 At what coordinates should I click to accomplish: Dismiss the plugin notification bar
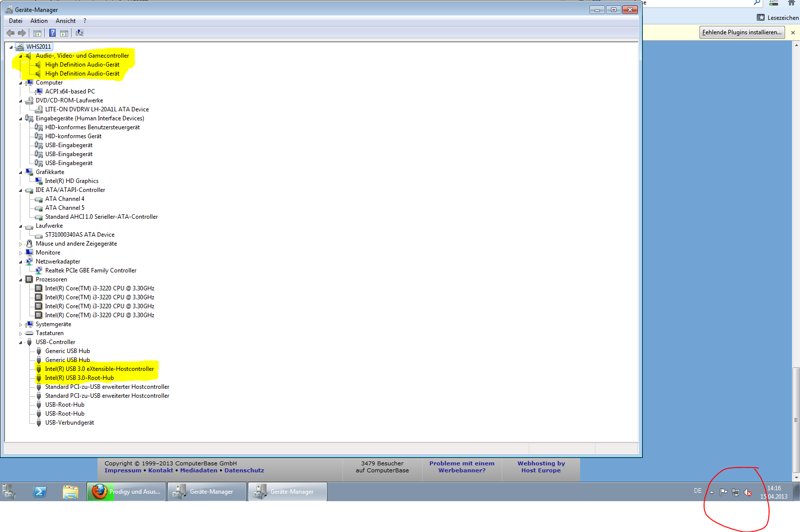[x=793, y=33]
